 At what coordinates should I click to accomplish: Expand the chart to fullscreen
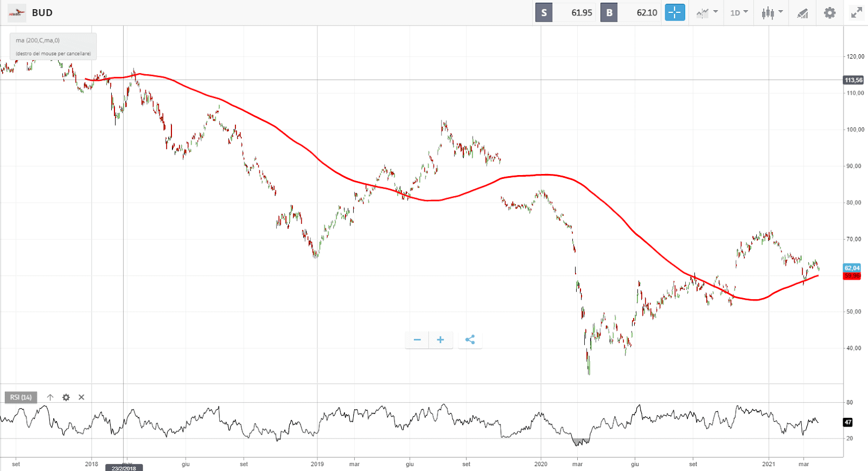[x=856, y=12]
